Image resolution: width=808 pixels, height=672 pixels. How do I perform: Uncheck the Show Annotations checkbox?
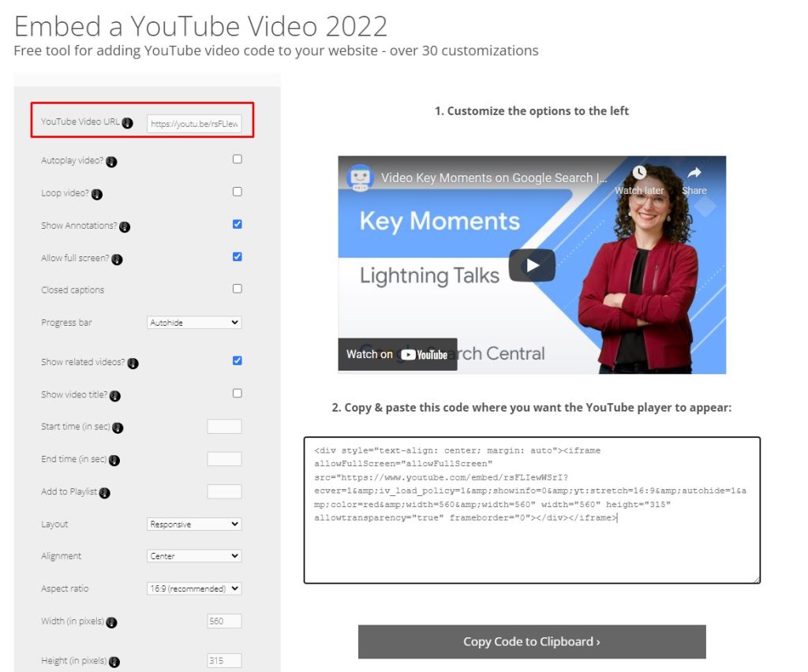(x=237, y=224)
